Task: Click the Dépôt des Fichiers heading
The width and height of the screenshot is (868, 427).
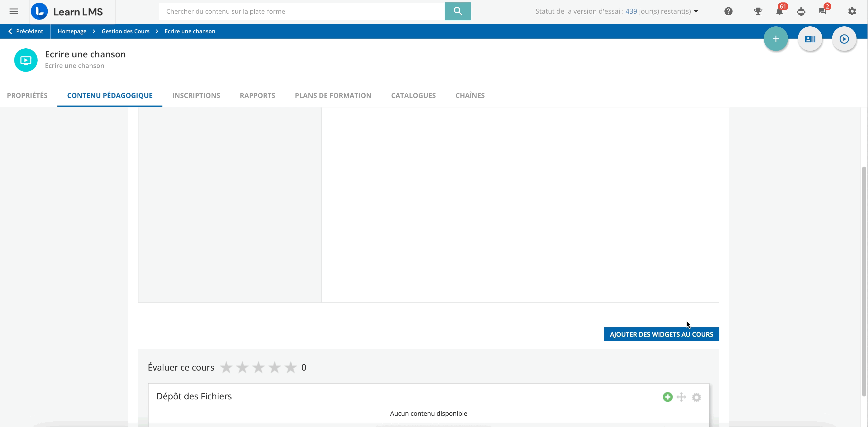Action: click(x=194, y=396)
